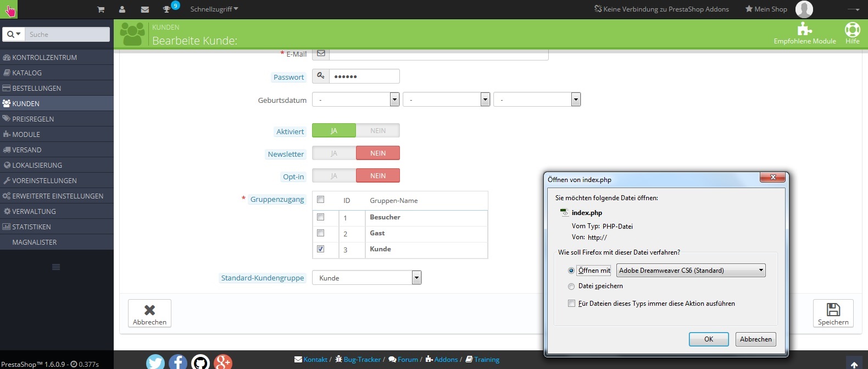Image resolution: width=868 pixels, height=369 pixels.
Task: Open Erweiterte Einstellungen menu in sidebar
Action: coord(57,196)
